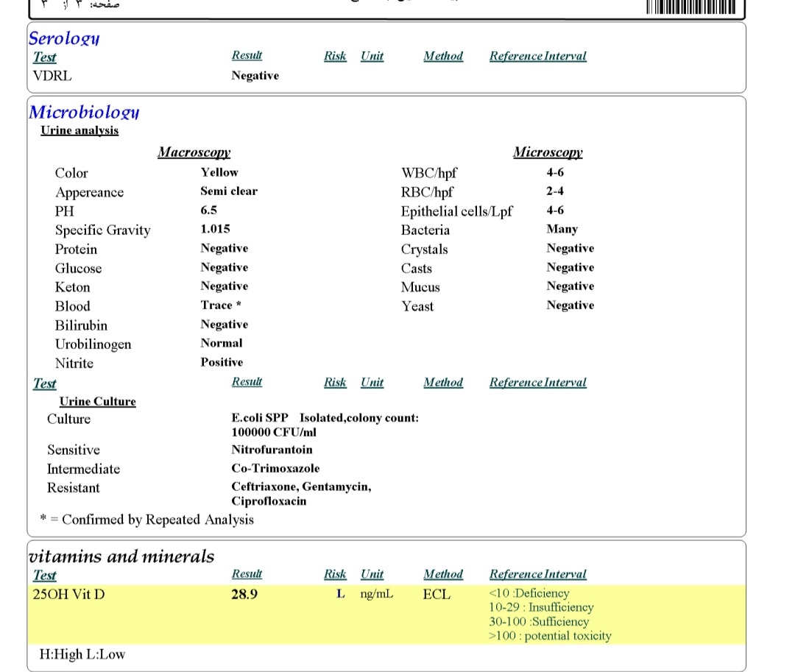795x672 pixels.
Task: Select the Bacteria row label
Action: pyautogui.click(x=425, y=230)
